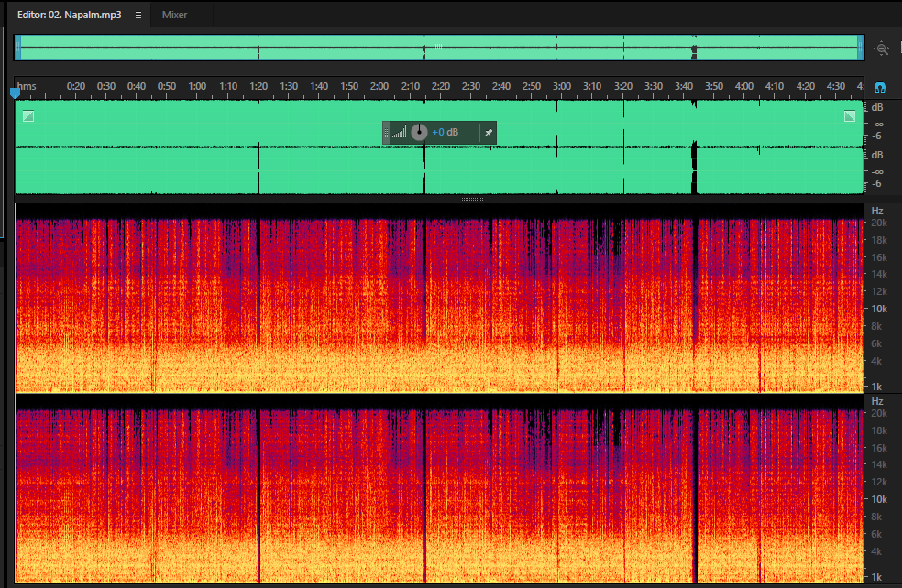Click the blue playhead marker at ruler start
Screen dimensions: 902x588
click(15, 93)
